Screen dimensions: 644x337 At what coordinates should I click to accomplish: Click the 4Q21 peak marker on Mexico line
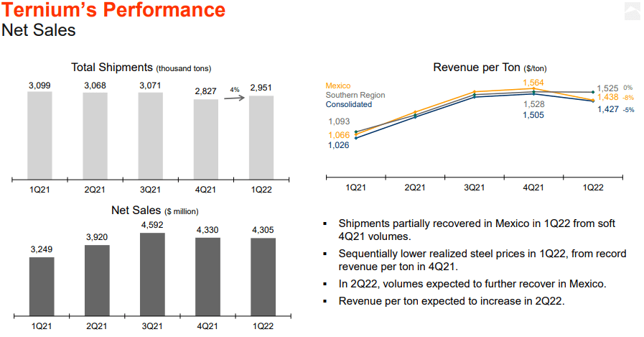(533, 88)
